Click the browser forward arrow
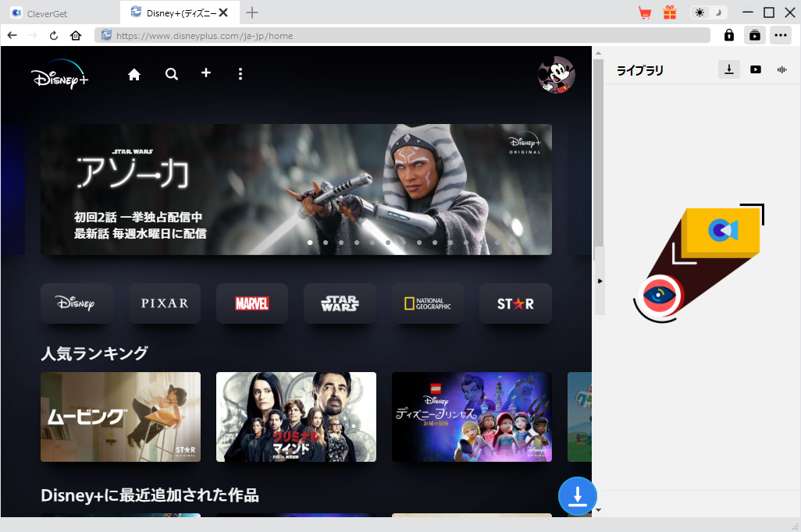The height and width of the screenshot is (532, 801). 32,35
